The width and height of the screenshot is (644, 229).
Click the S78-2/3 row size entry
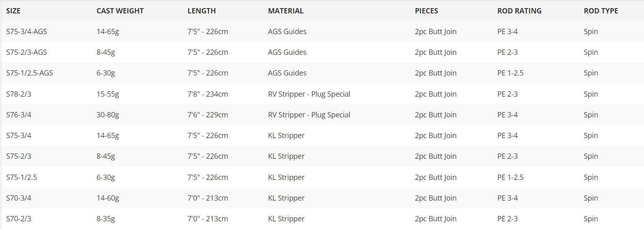(19, 94)
